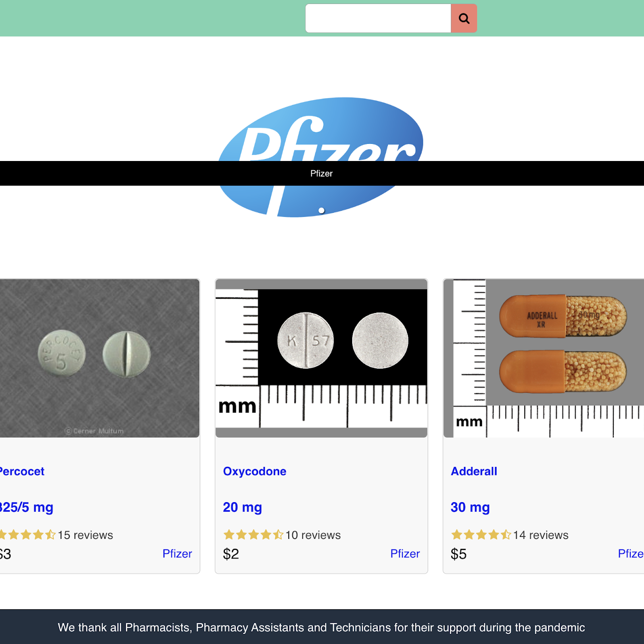Screen dimensions: 644x644
Task: Open the Percocet product page
Action: click(x=22, y=471)
